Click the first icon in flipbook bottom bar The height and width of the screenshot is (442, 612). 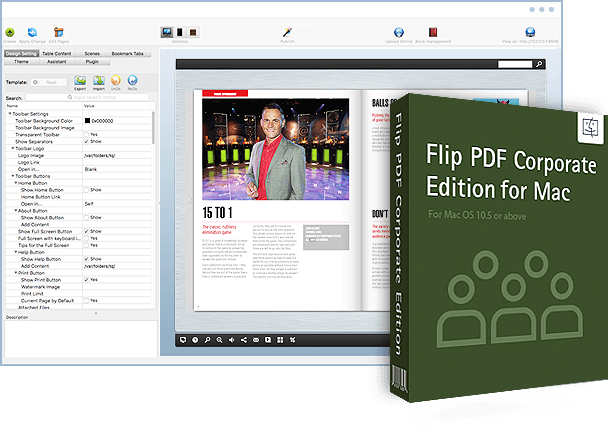pyautogui.click(x=183, y=340)
